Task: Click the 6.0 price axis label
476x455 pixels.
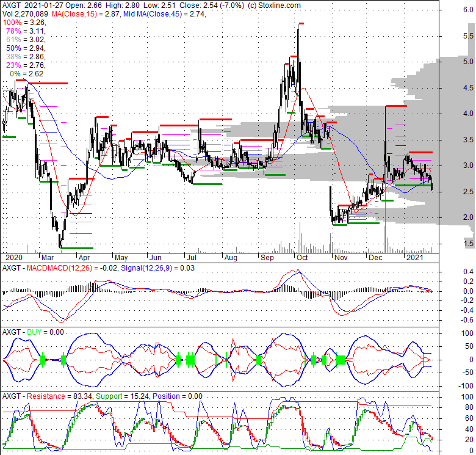Action: click(x=468, y=10)
